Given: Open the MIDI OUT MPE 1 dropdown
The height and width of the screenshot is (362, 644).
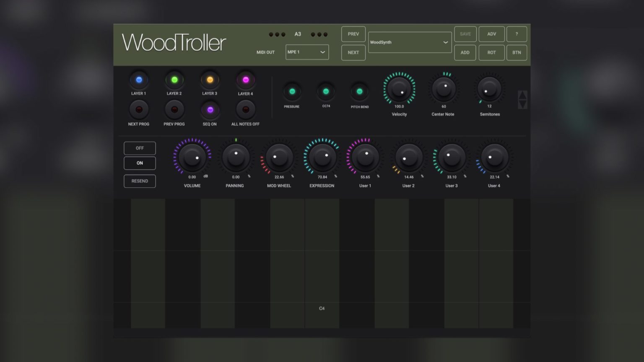Looking at the screenshot, I should (x=307, y=52).
